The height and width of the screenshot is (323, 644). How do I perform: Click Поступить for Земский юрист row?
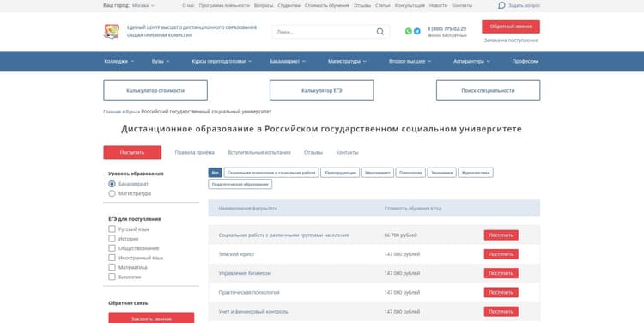point(501,254)
